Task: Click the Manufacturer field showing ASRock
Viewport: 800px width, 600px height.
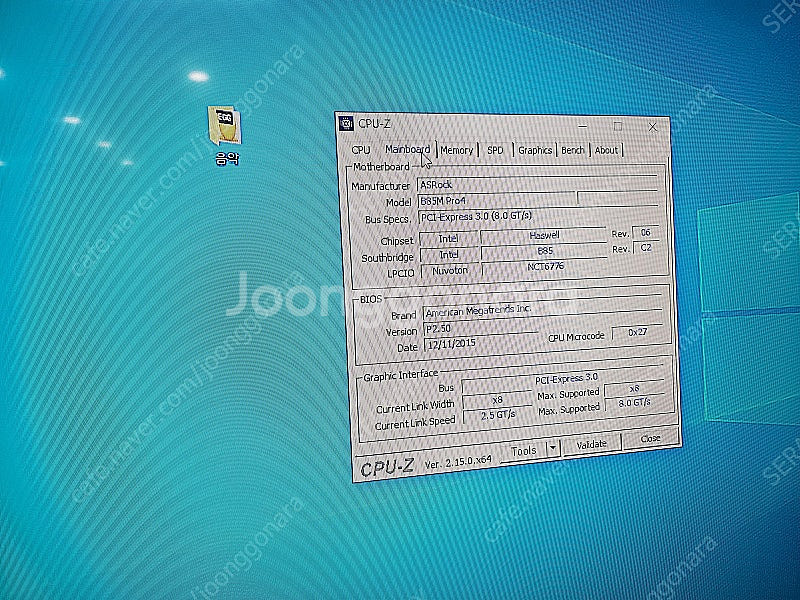Action: pos(537,184)
